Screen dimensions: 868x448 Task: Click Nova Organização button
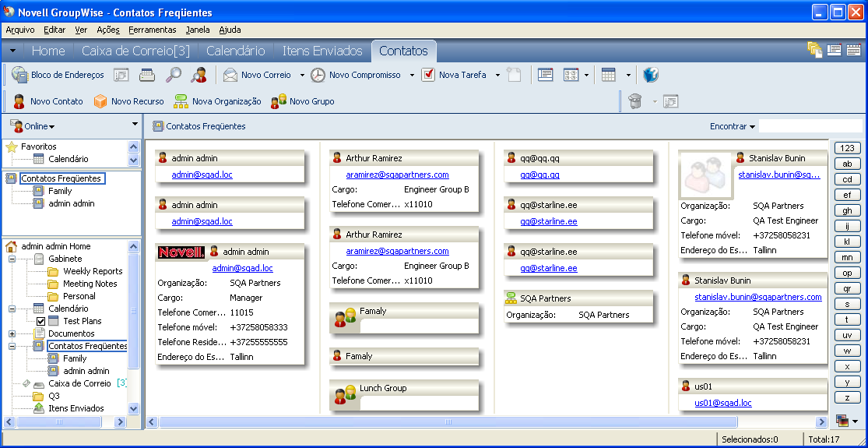coord(217,101)
